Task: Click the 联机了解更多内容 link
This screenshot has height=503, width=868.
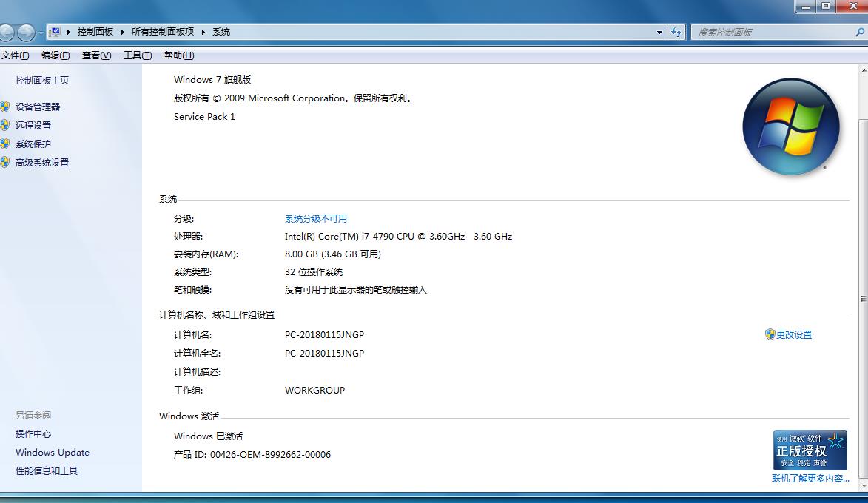Action: (x=810, y=478)
